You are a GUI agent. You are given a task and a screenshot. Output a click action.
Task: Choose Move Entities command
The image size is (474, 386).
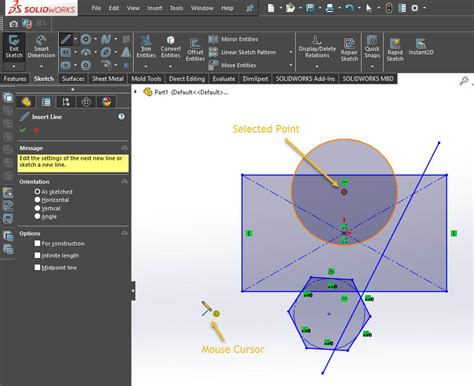[x=232, y=65]
